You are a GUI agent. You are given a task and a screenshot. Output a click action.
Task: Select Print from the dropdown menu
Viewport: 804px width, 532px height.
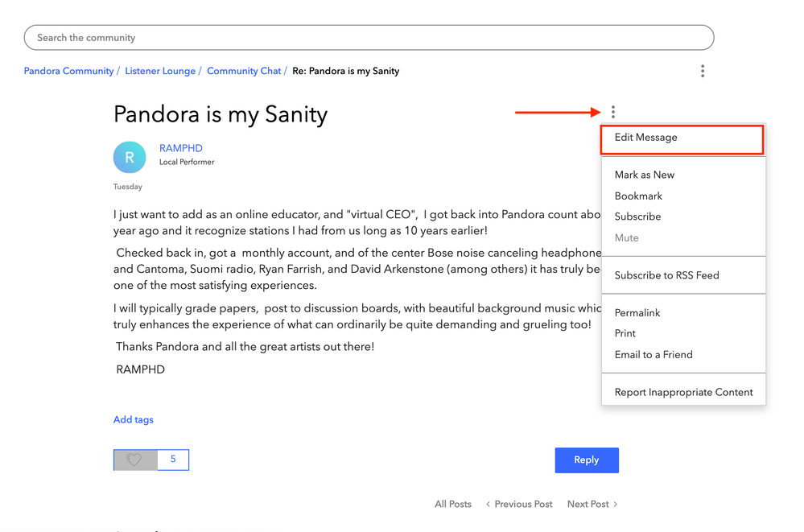point(625,333)
